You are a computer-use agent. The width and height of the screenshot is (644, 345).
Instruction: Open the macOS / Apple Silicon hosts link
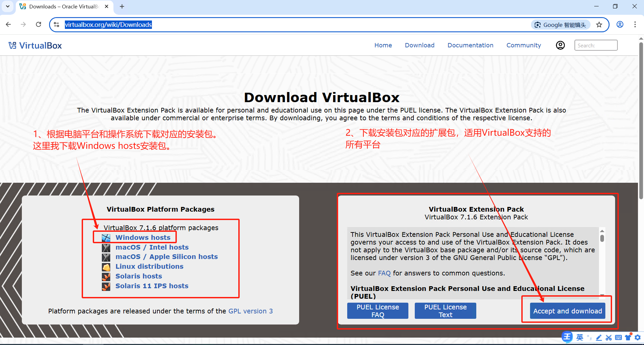point(167,257)
